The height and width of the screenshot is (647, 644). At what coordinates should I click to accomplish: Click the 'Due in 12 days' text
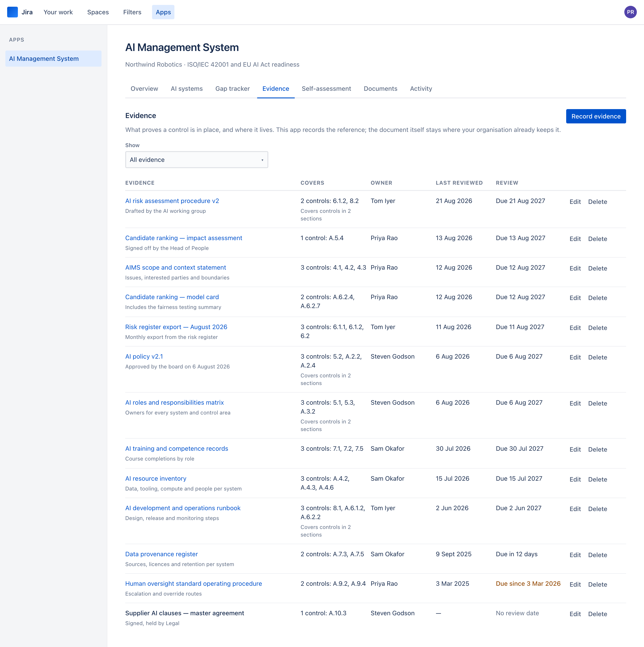point(517,554)
